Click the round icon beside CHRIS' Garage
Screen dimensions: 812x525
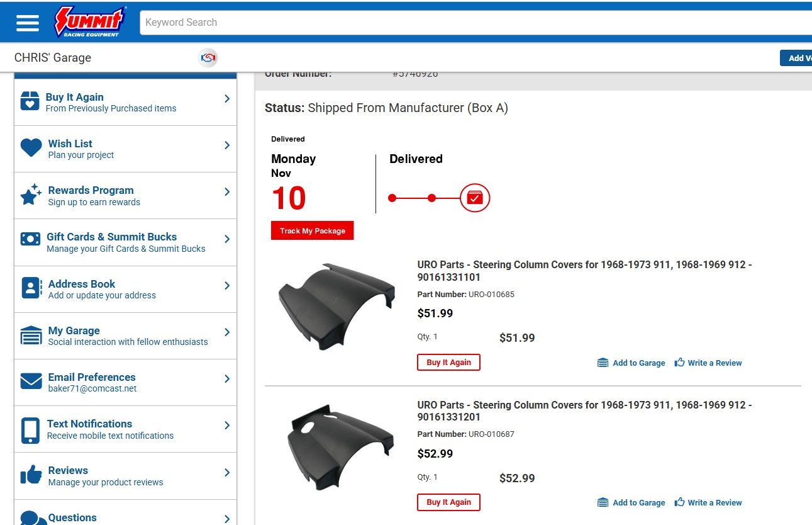tap(208, 58)
